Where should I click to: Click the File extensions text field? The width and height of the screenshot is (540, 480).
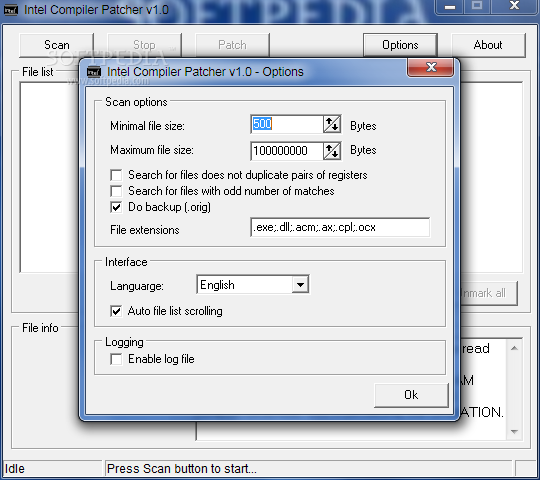(x=340, y=227)
